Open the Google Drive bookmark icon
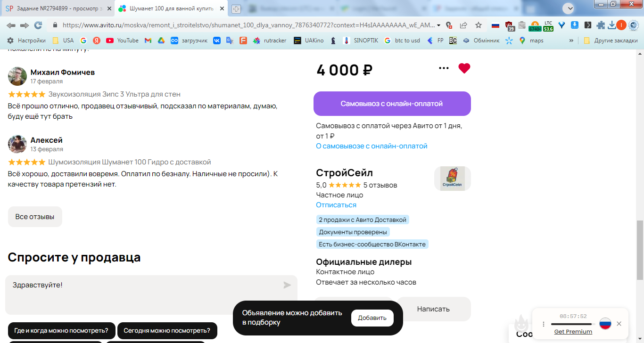 (x=161, y=41)
